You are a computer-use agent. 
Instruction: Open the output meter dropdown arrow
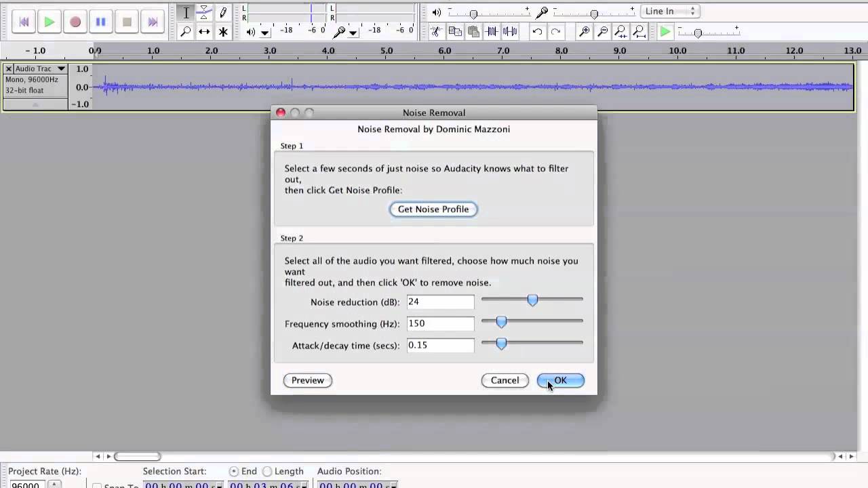pos(265,33)
